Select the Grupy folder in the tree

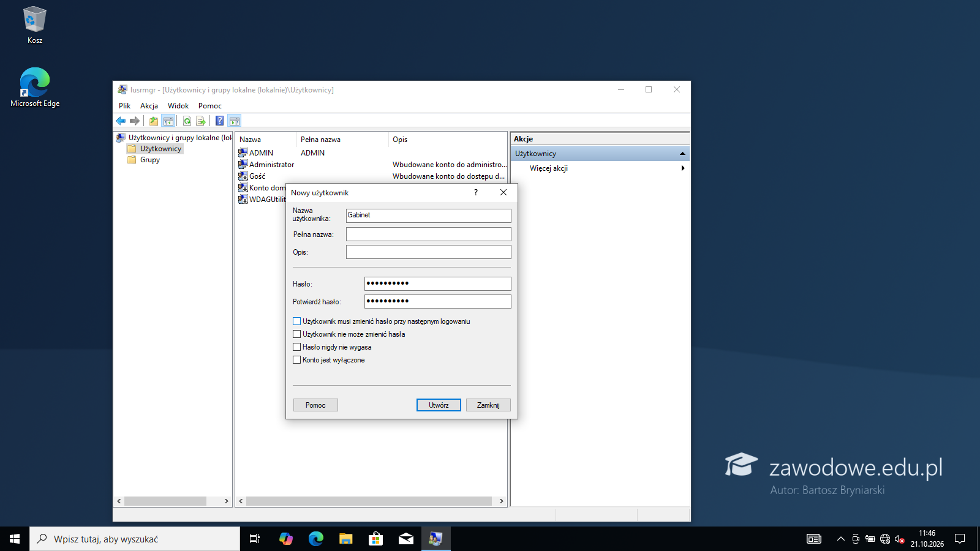(x=149, y=160)
